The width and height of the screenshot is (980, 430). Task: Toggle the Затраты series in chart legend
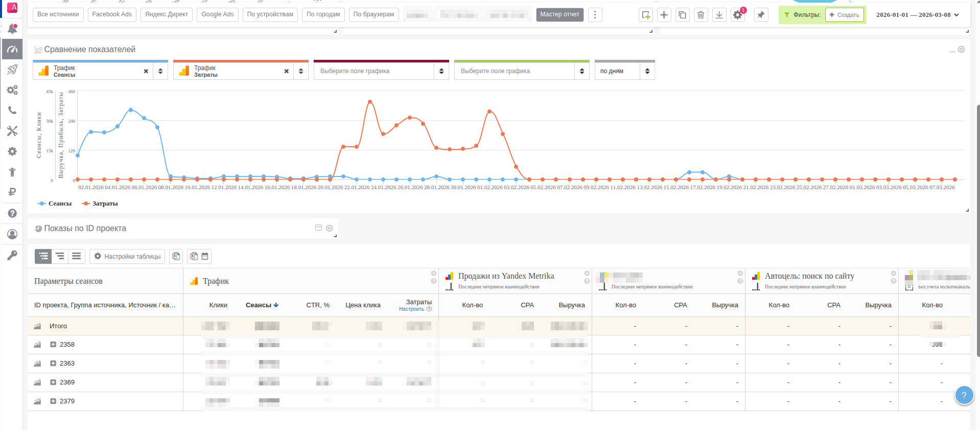click(100, 203)
